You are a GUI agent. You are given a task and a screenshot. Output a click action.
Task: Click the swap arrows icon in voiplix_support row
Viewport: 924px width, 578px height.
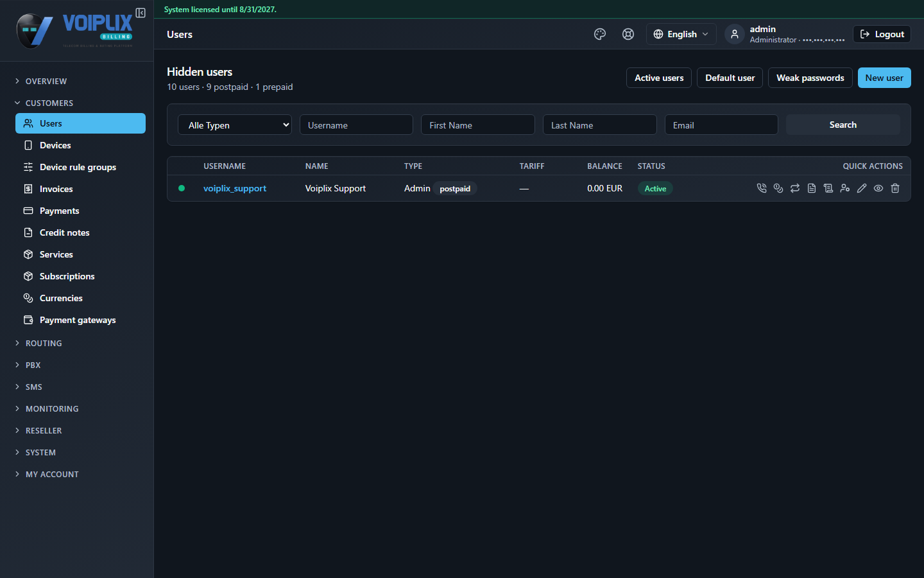pyautogui.click(x=795, y=188)
